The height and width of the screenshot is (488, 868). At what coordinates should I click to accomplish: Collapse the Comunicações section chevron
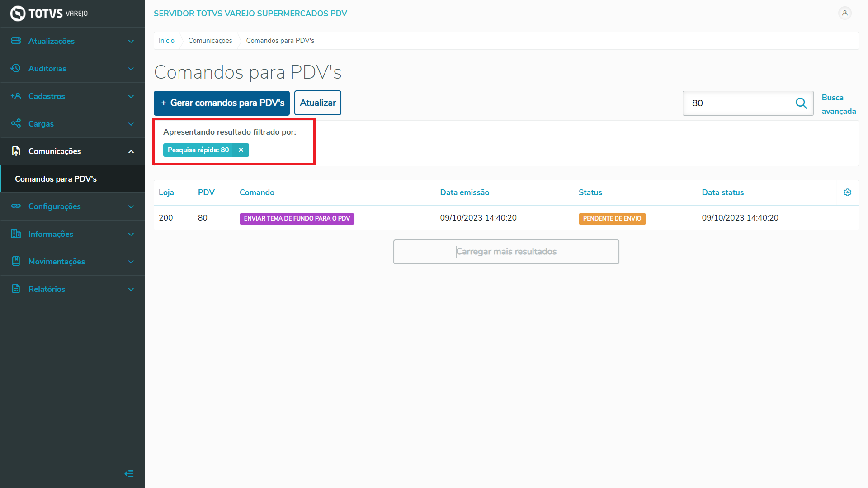[x=131, y=151]
